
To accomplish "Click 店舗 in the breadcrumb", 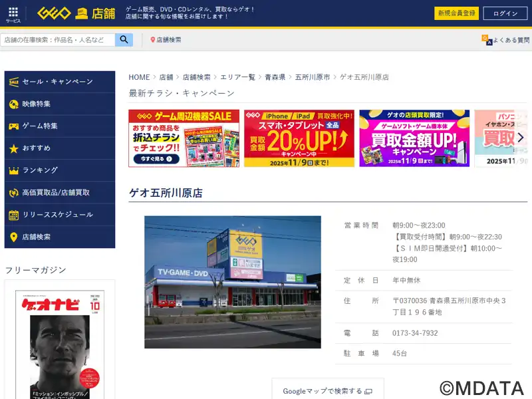I will [166, 77].
